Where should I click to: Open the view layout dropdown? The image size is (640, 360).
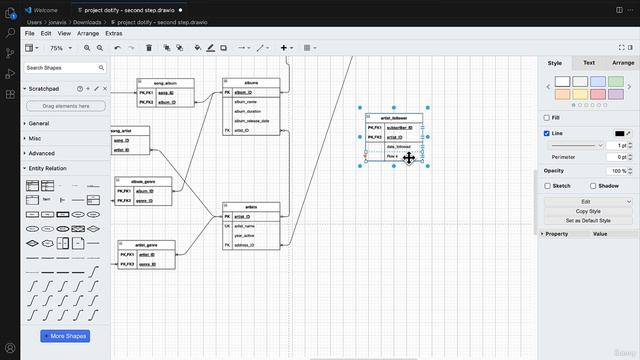(31, 48)
